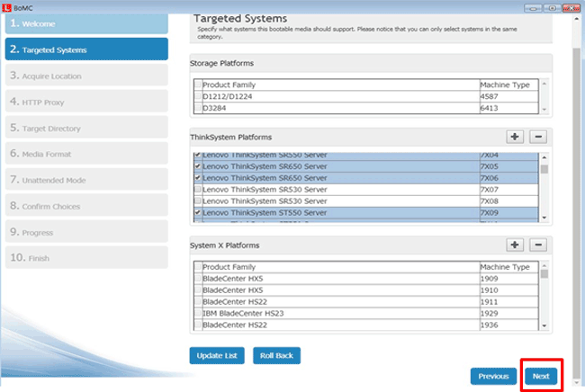
Task: Click System X list scroll down arrow
Action: click(x=544, y=325)
